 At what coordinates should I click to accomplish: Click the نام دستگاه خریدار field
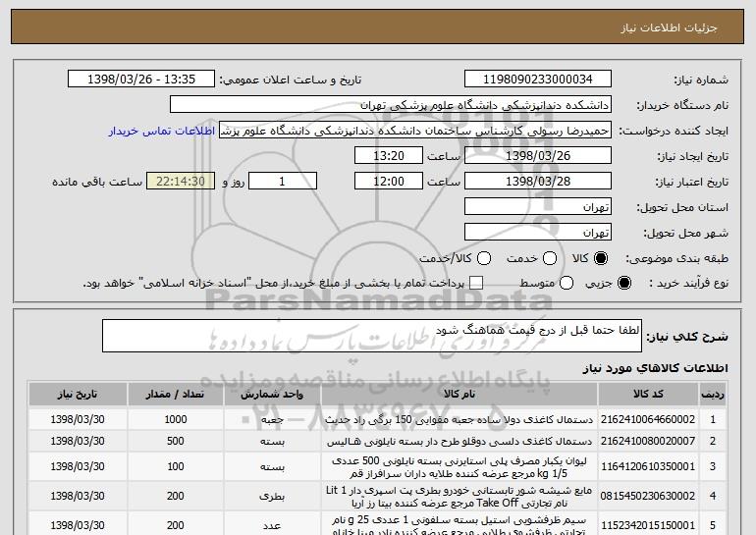(391, 105)
